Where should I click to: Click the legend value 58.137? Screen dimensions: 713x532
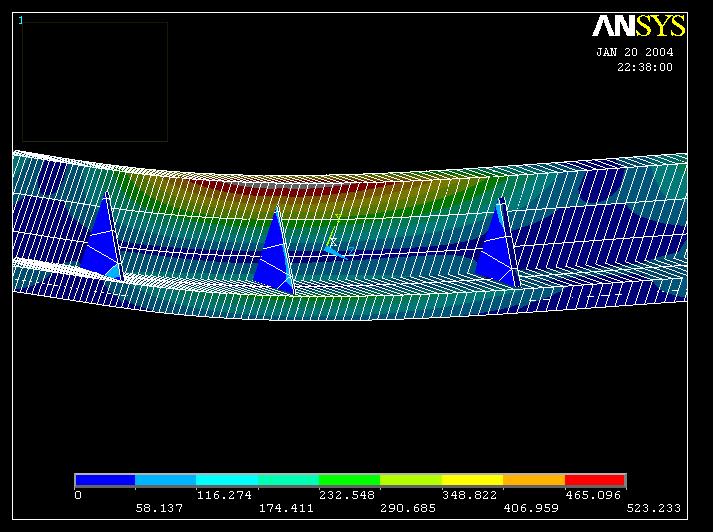pos(159,508)
